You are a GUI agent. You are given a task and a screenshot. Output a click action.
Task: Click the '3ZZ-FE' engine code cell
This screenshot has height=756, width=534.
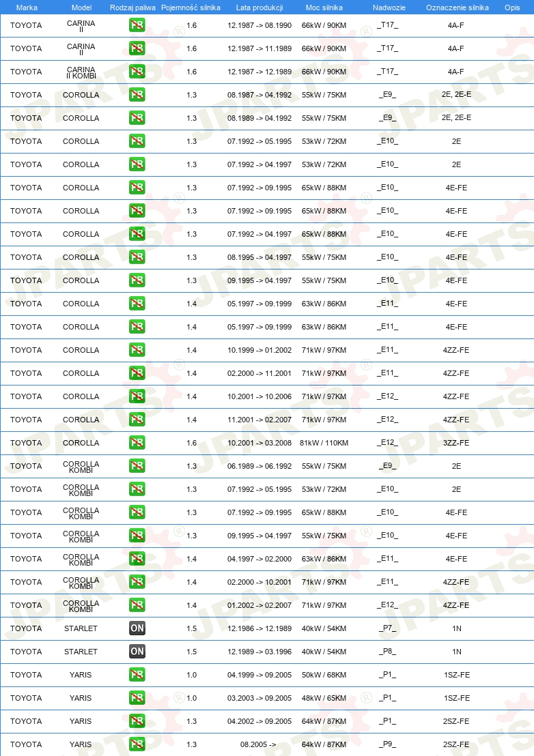click(456, 443)
